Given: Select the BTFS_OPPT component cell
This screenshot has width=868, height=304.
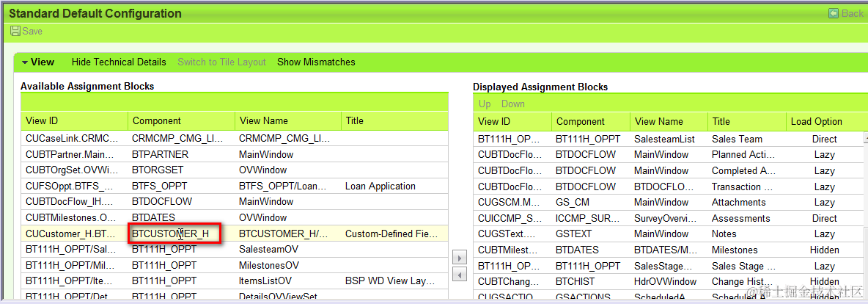Looking at the screenshot, I should 181,186.
